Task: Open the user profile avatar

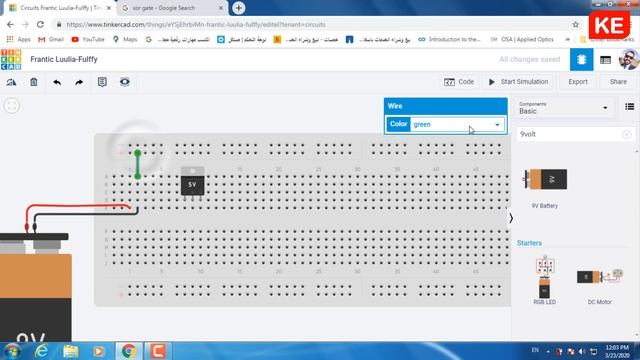Action: coord(629,60)
